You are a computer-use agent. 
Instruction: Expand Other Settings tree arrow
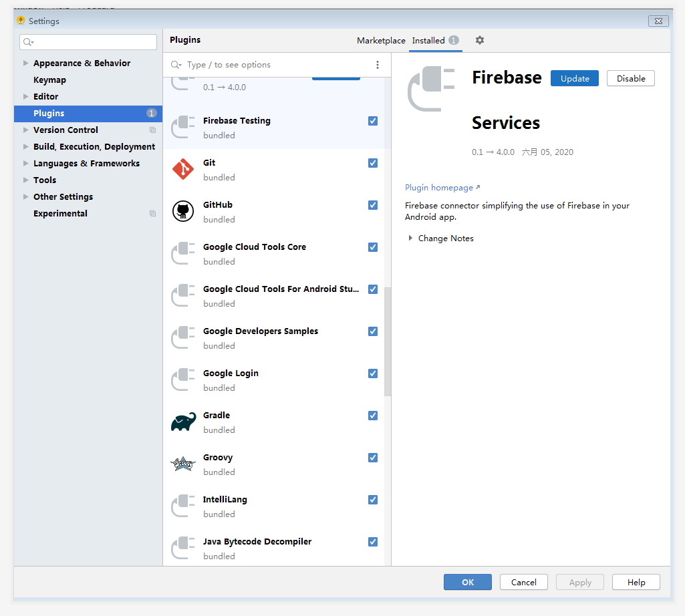click(x=26, y=196)
